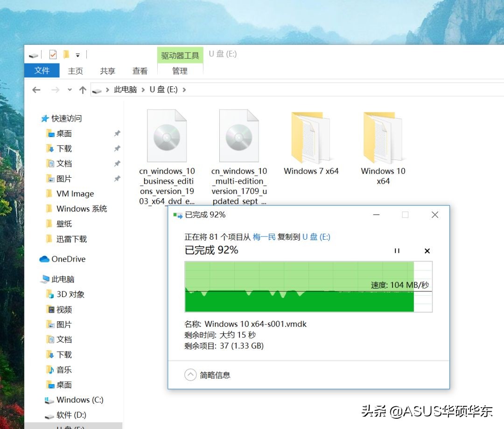Cancel the copy with the × button
Screen dimensions: 504x429
tap(427, 251)
